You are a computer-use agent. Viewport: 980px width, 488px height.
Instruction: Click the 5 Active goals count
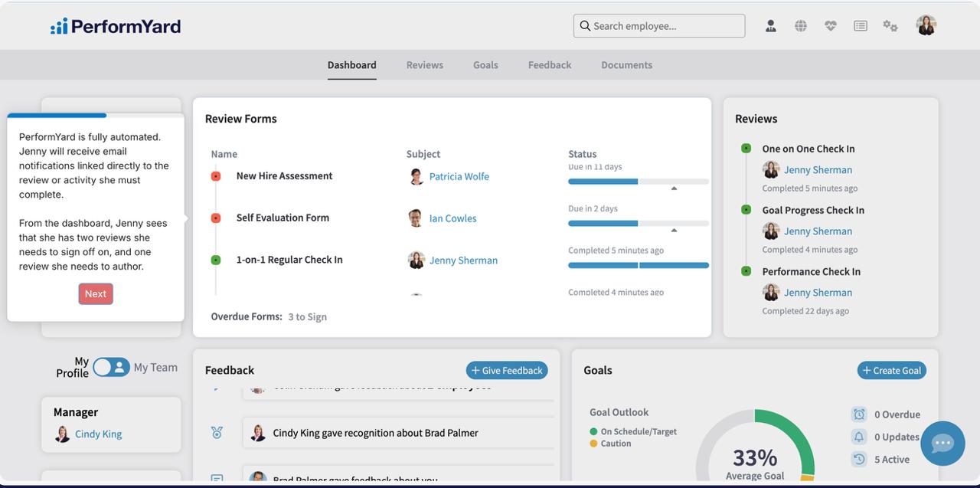(892, 460)
